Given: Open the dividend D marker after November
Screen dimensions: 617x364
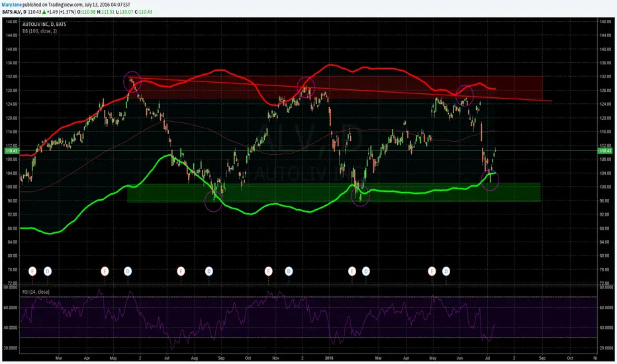Looking at the screenshot, I should pyautogui.click(x=289, y=271).
